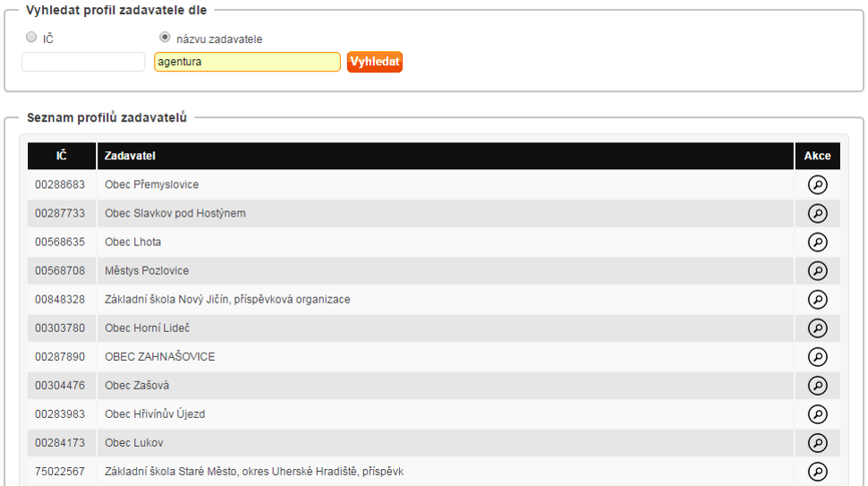Click the text Obec Zašová
The image size is (868, 486).
137,386
